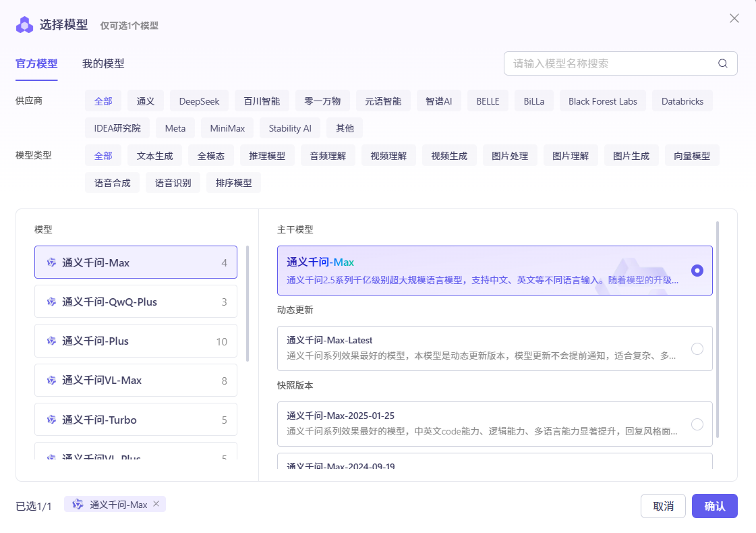Click the icon beside 通义千问-Turbo
This screenshot has width=756, height=533.
51,420
